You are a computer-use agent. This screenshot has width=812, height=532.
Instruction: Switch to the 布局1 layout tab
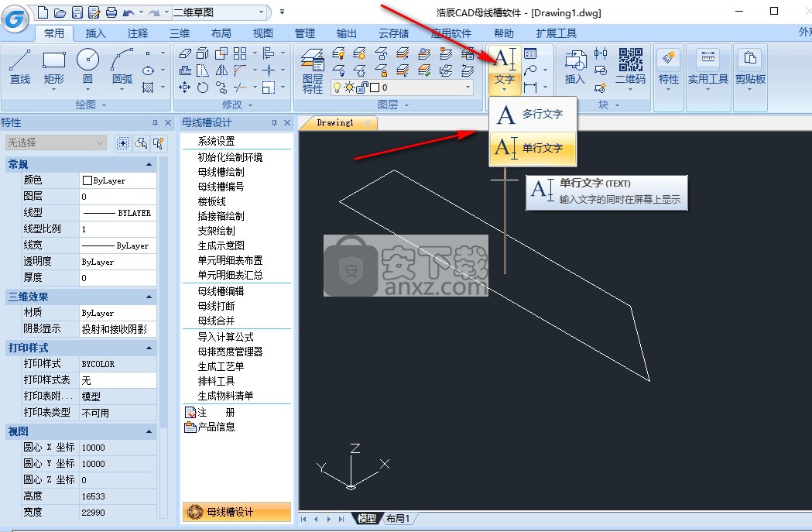(398, 518)
